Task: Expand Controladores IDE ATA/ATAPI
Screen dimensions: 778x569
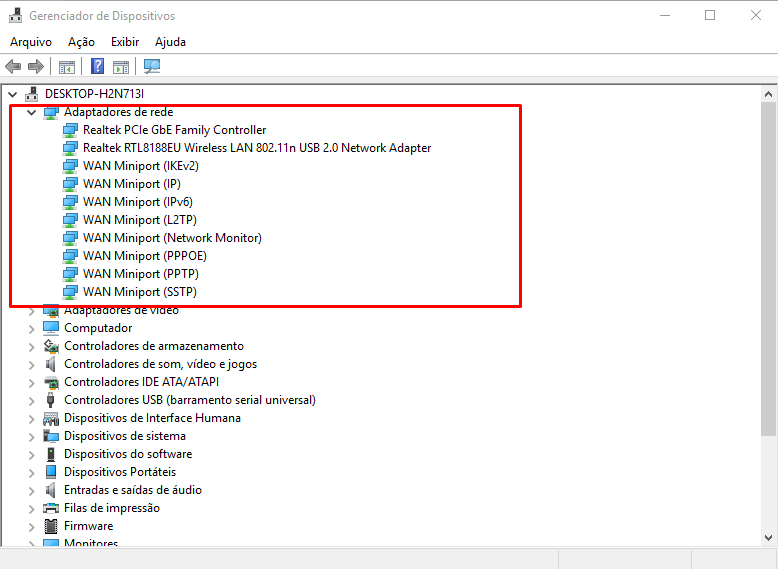Action: click(x=32, y=382)
